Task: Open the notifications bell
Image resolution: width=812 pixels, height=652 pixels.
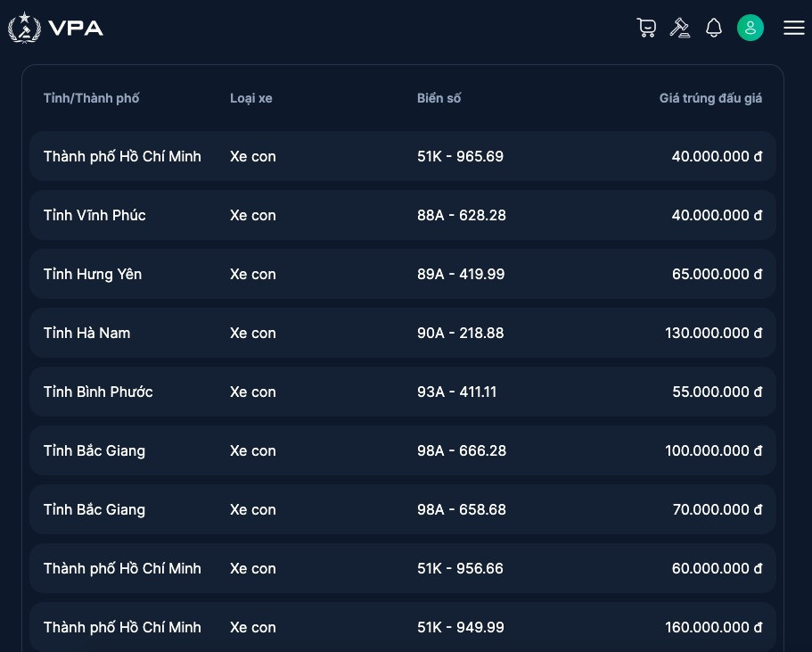Action: 714,28
